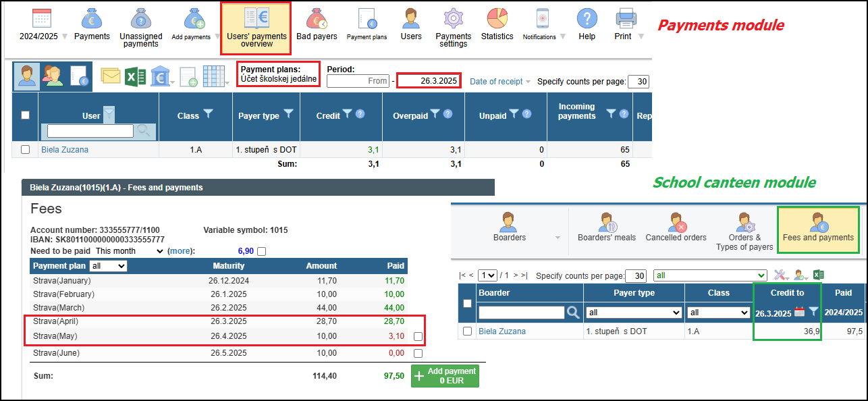Click the Class column filter icon
The width and height of the screenshot is (868, 401).
[x=208, y=115]
